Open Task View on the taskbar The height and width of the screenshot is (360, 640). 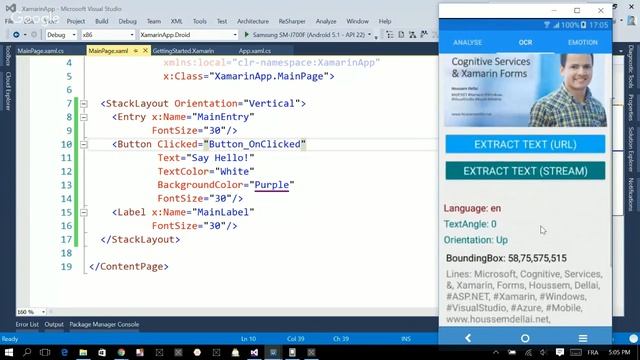point(45,352)
